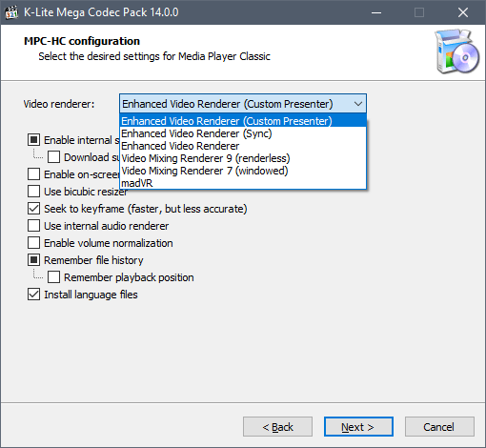This screenshot has height=448, width=486.
Task: Toggle Seek to keyframe checkbox
Action: coord(34,209)
